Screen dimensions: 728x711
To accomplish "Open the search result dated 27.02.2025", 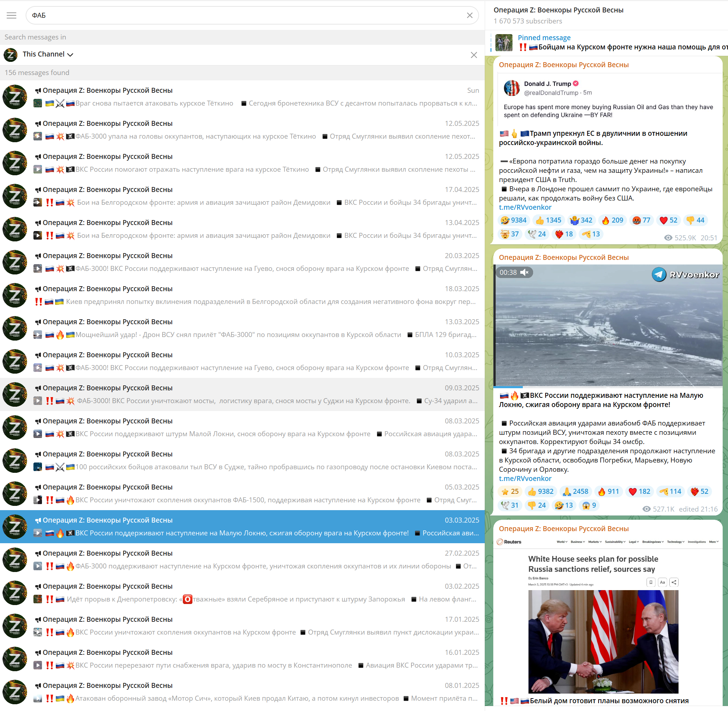I will coord(242,560).
